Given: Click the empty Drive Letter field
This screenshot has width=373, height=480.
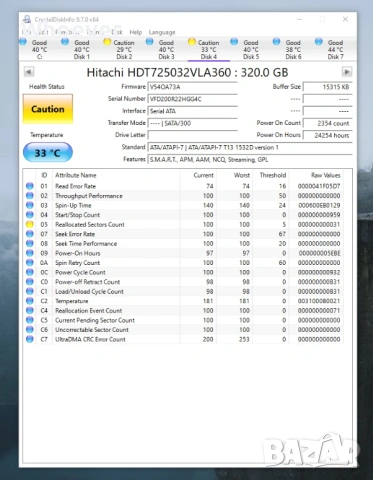Looking at the screenshot, I should coord(192,135).
